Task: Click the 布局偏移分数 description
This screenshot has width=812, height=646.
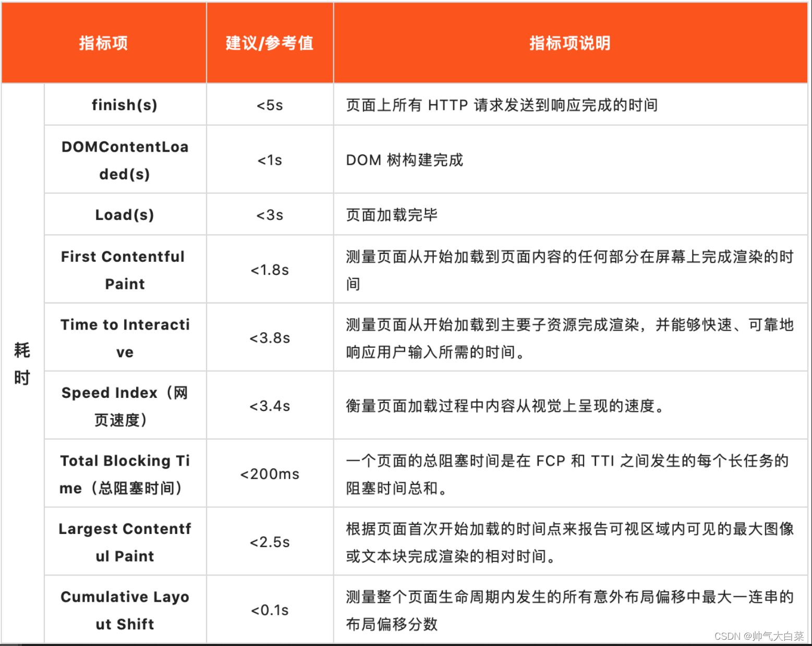Action: (x=571, y=610)
